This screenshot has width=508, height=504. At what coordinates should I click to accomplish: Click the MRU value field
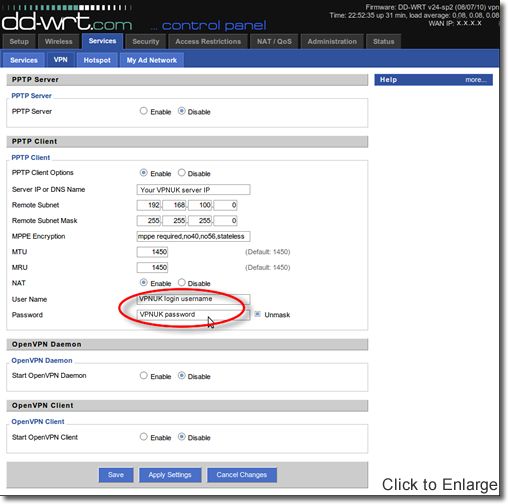(x=152, y=267)
